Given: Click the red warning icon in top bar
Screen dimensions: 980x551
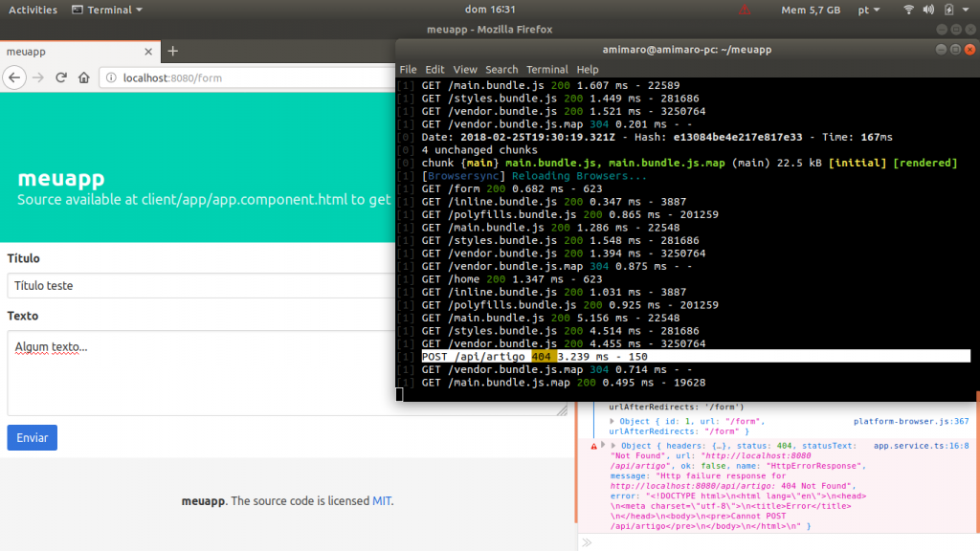Looking at the screenshot, I should [x=746, y=10].
